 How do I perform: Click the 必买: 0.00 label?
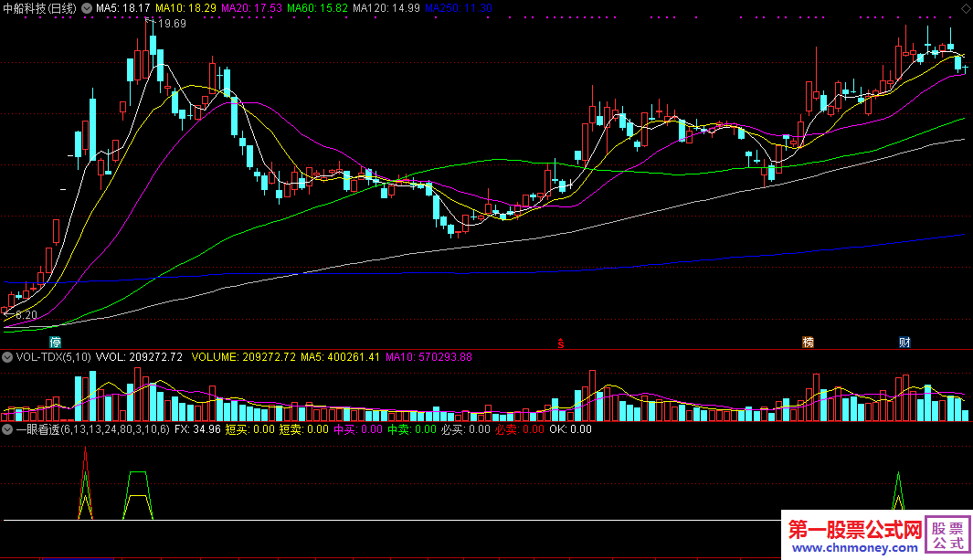466,429
